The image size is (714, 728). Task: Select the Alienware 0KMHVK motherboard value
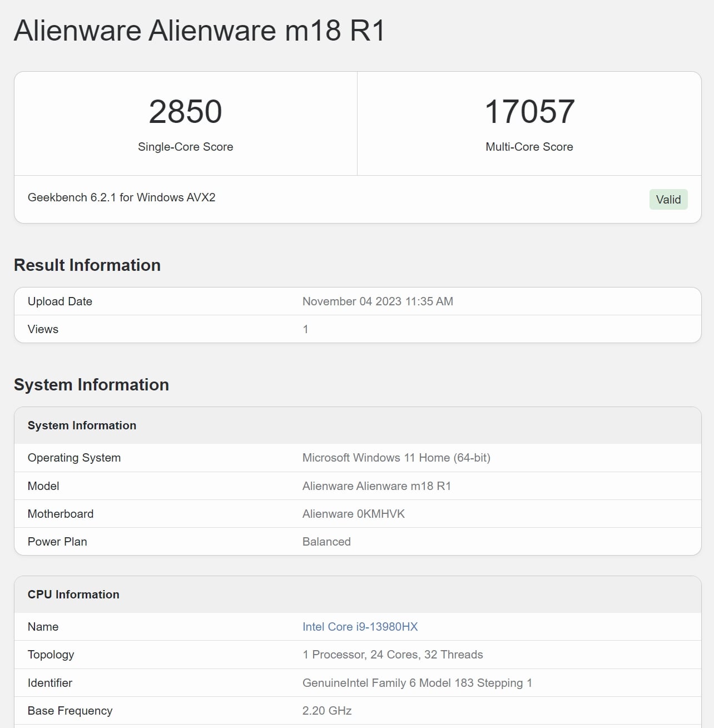coord(354,514)
